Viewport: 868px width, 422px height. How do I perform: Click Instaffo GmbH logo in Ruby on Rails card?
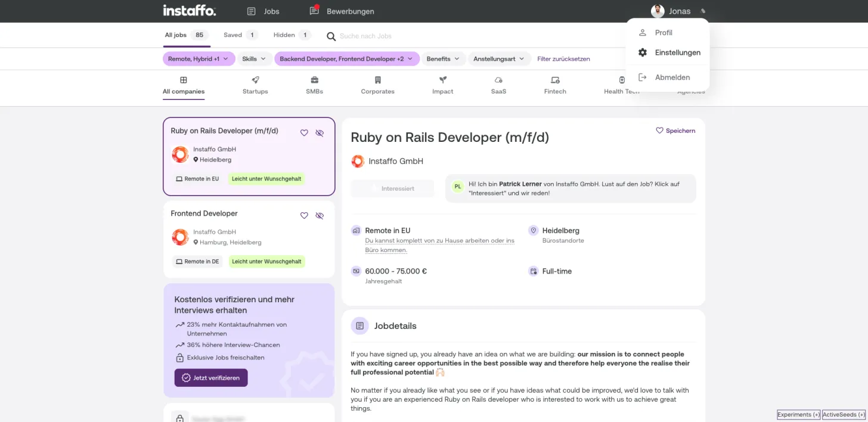[x=180, y=154]
